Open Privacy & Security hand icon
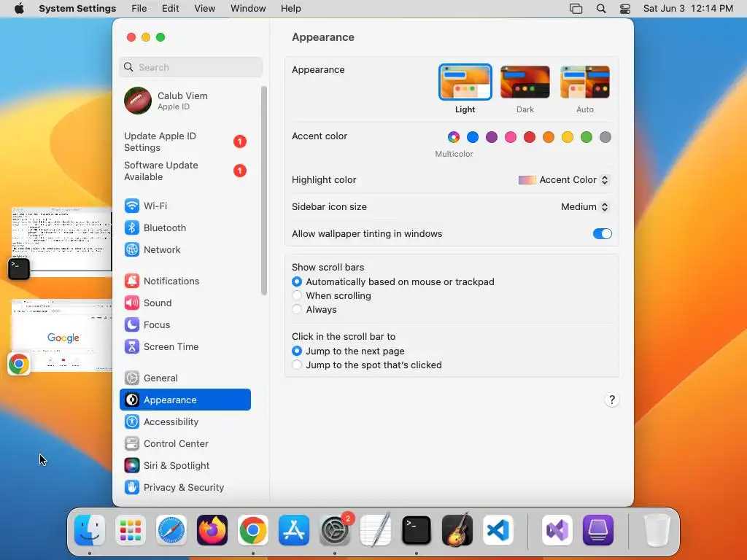Image resolution: width=747 pixels, height=560 pixels. point(131,488)
